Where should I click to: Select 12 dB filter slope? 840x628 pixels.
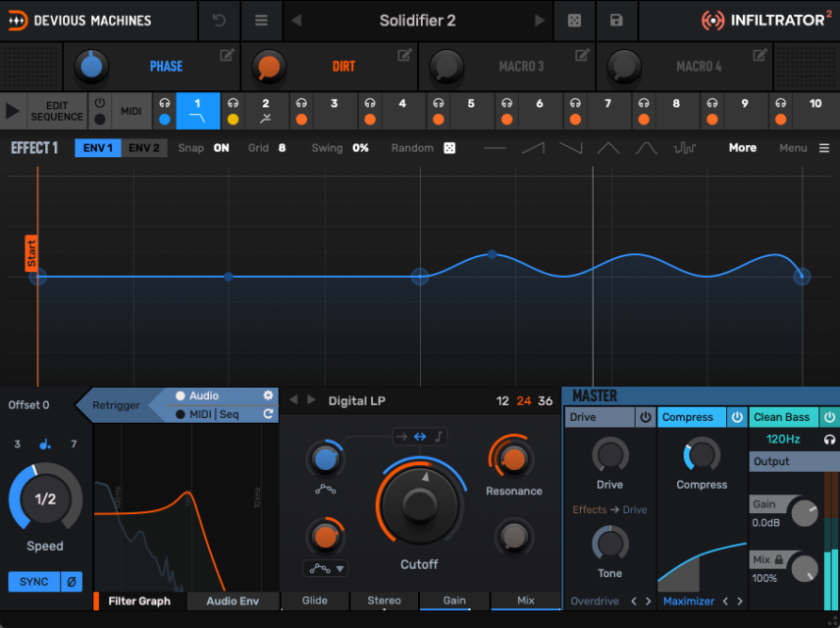click(x=502, y=400)
